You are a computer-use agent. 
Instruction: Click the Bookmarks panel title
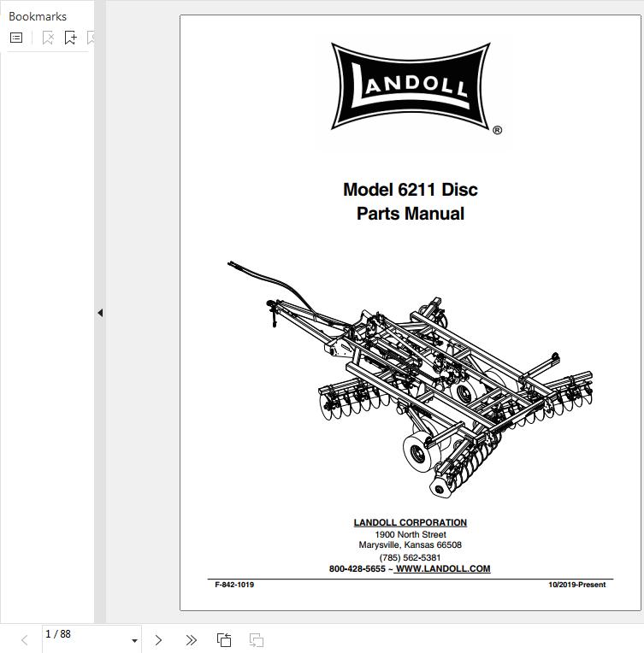coord(38,16)
